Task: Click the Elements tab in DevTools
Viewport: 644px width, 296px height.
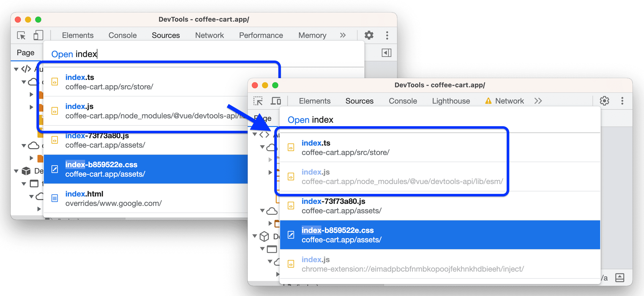Action: point(78,35)
